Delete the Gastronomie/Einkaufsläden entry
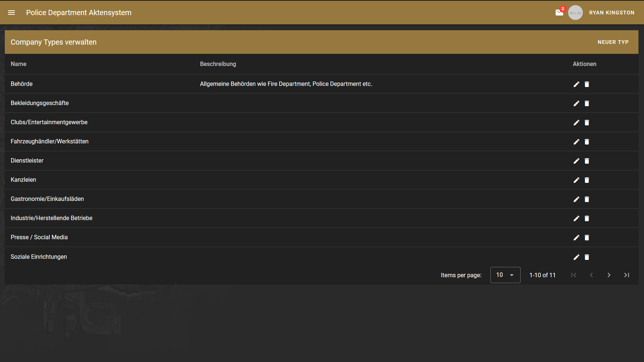Screen dimensions: 644x362 click(587, 199)
